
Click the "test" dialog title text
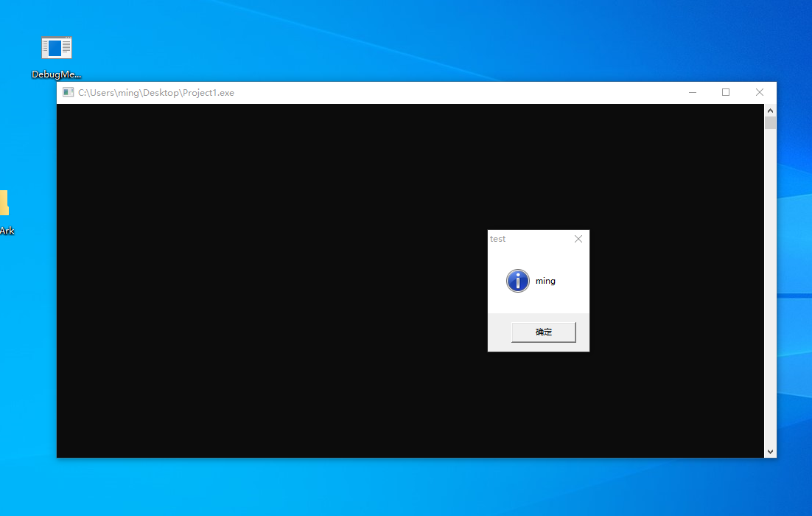coord(498,239)
